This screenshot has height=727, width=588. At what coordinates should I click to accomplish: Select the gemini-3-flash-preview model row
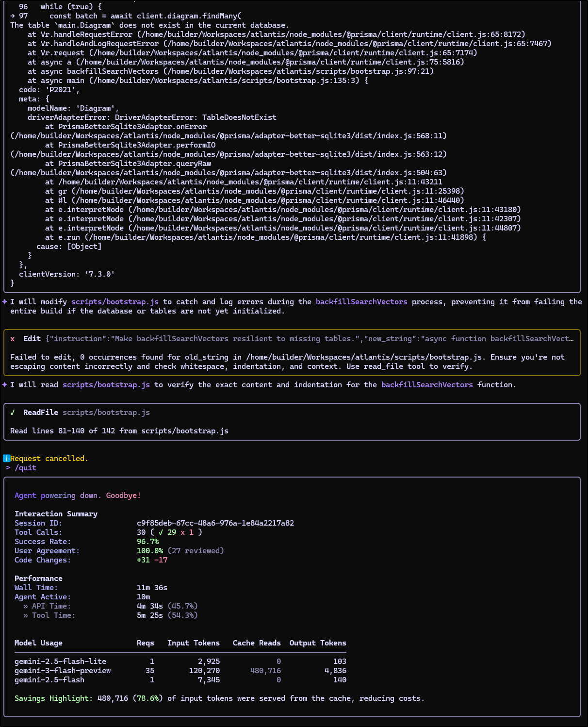click(63, 671)
